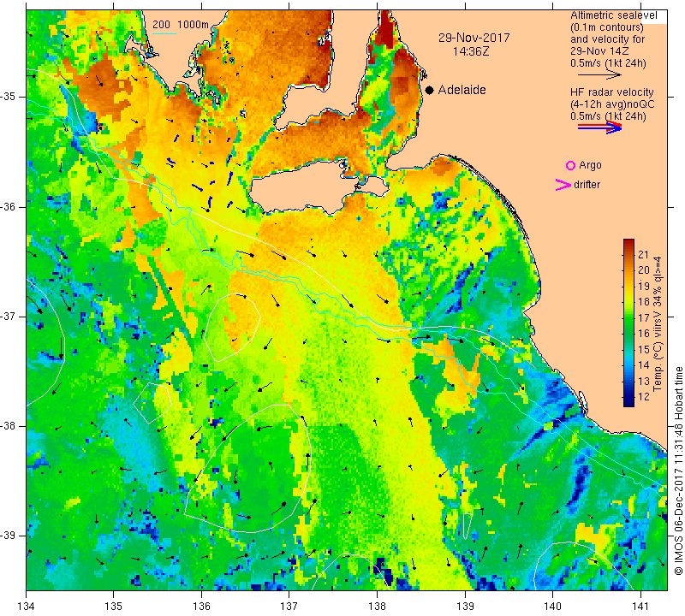The height and width of the screenshot is (616, 685).
Task: Click the '(0.1m contours)' legend text
Action: (607, 27)
